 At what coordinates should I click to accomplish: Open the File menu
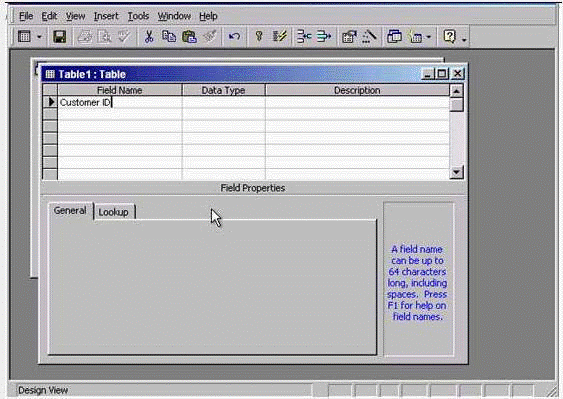coord(26,16)
